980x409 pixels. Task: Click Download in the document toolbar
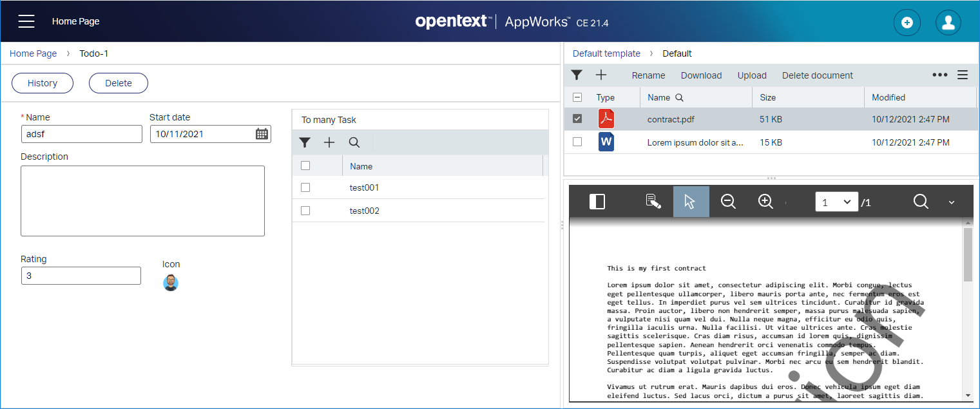(701, 75)
